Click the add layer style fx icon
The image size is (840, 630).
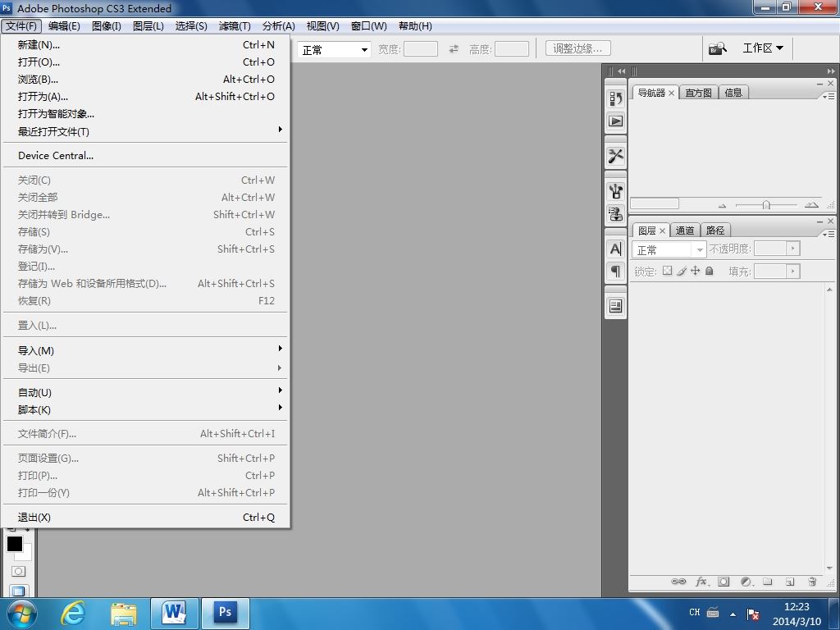(701, 582)
